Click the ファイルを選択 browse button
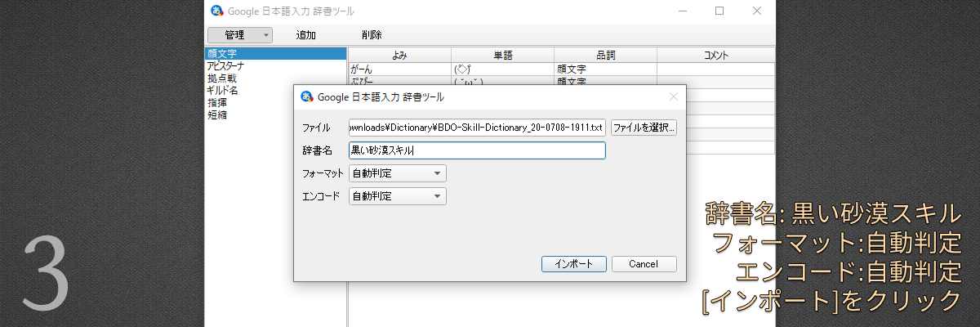Screen dimensions: 980x327 [x=644, y=128]
